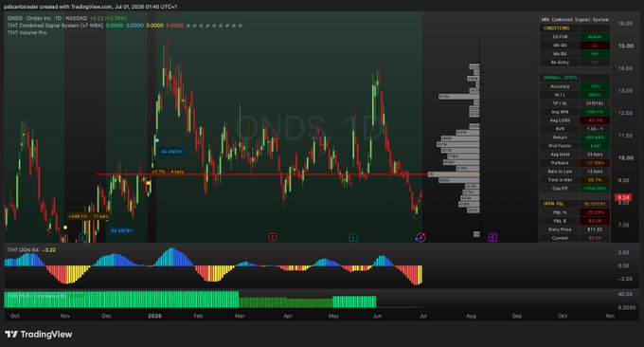Image resolution: width=644 pixels, height=347 pixels.
Task: Click the 10.00 price axis label
Action: point(625,158)
